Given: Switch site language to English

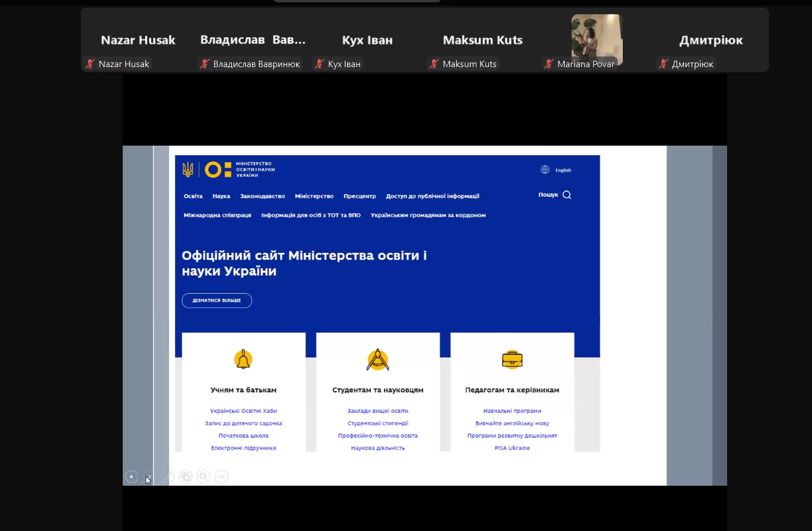Looking at the screenshot, I should (x=563, y=170).
